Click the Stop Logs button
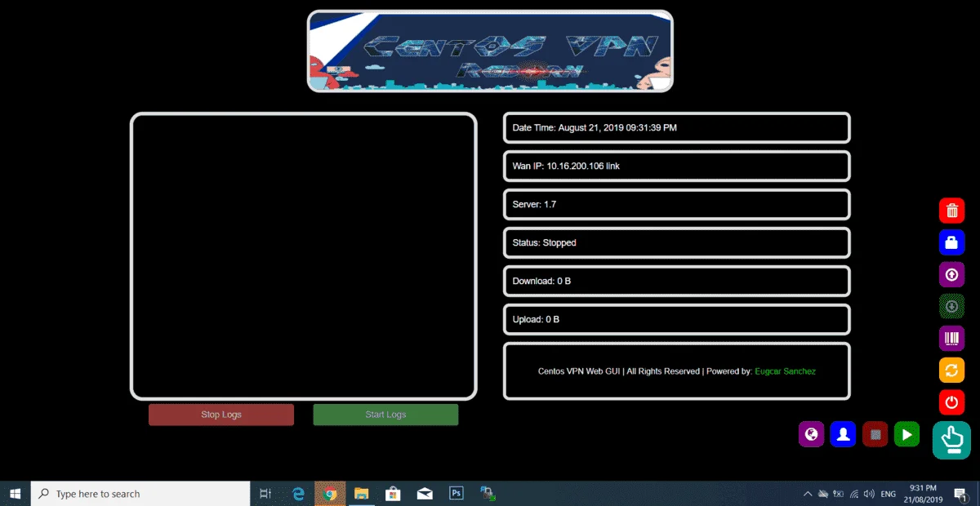This screenshot has height=506, width=980. [x=221, y=415]
